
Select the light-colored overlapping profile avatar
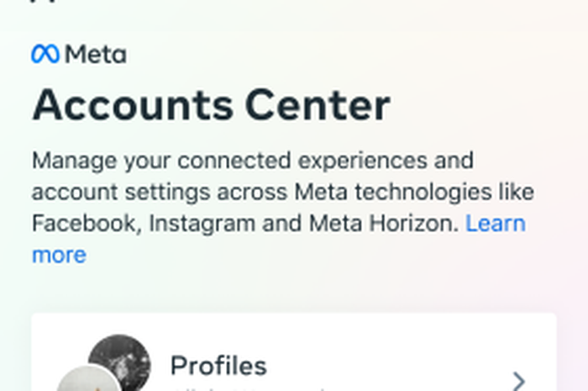(88, 379)
